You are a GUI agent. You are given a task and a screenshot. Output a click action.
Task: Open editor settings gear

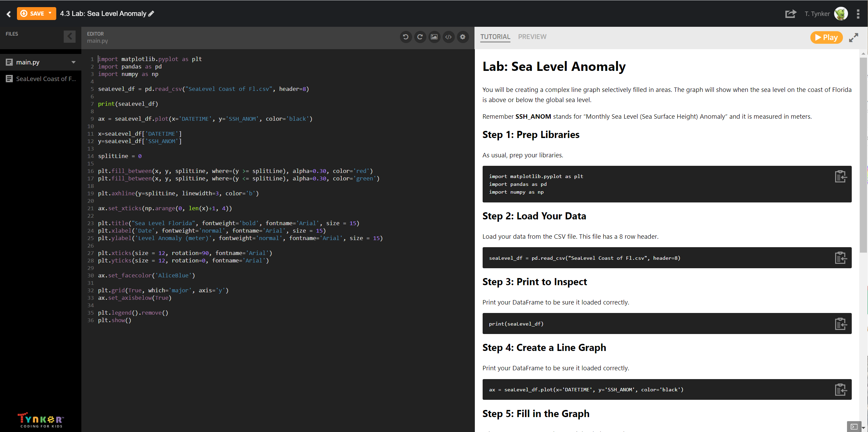pyautogui.click(x=463, y=37)
